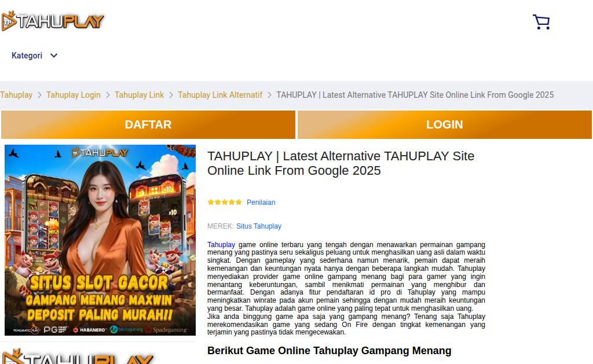Click heading Berikut Game Online Tahuplay Gampang Menang
Viewport: 593px width, 364px height.
click(330, 350)
